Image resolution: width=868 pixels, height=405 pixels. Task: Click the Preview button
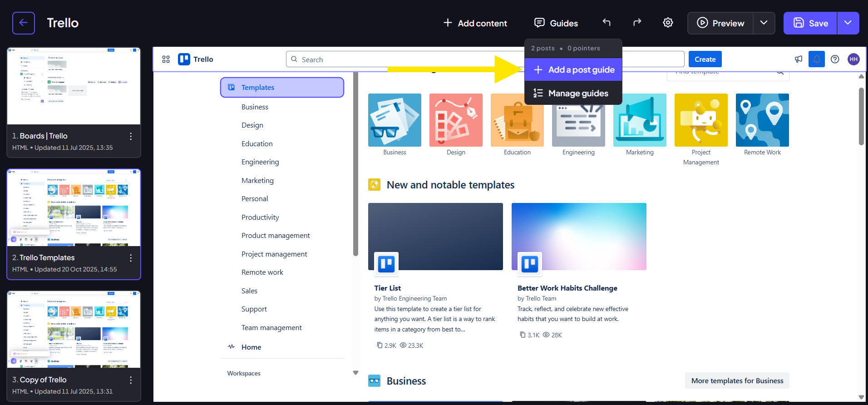coord(720,23)
